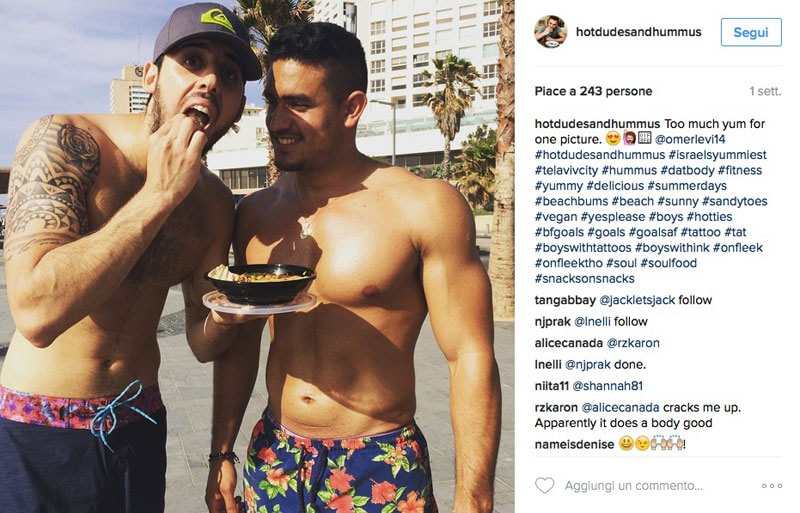Open the #telavivcity hashtag
The height and width of the screenshot is (513, 800).
[566, 170]
